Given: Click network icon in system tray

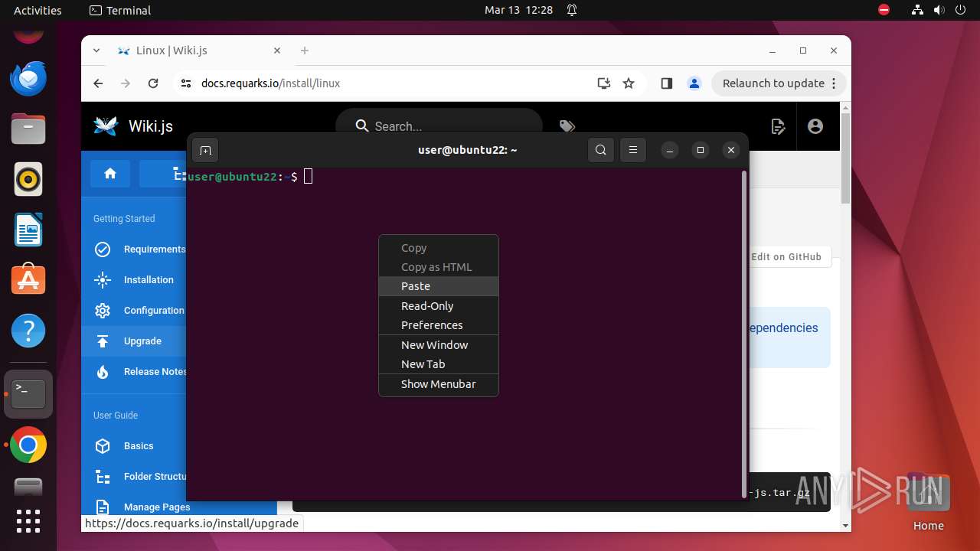Looking at the screenshot, I should [x=917, y=11].
